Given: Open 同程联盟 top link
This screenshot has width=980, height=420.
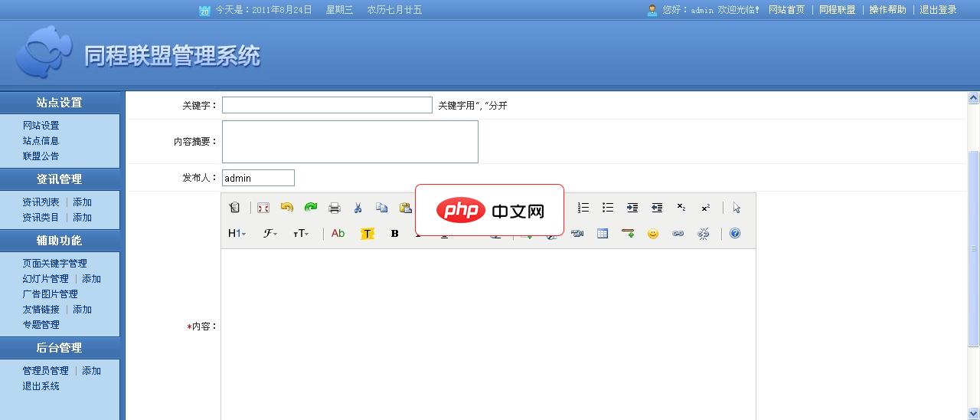Looking at the screenshot, I should (837, 10).
